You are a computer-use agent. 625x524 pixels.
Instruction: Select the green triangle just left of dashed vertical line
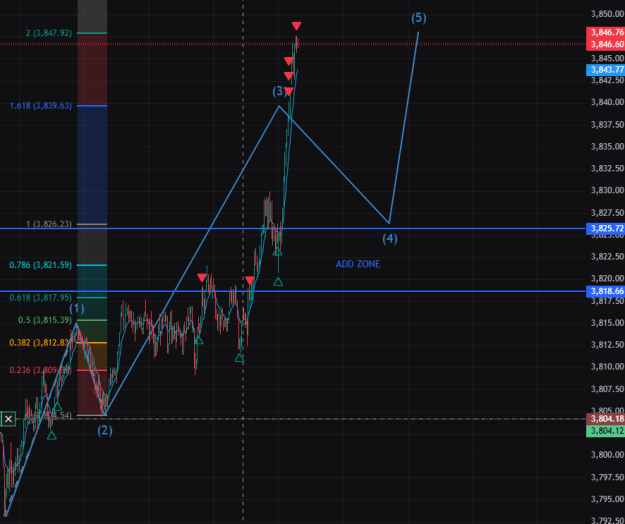click(x=239, y=358)
